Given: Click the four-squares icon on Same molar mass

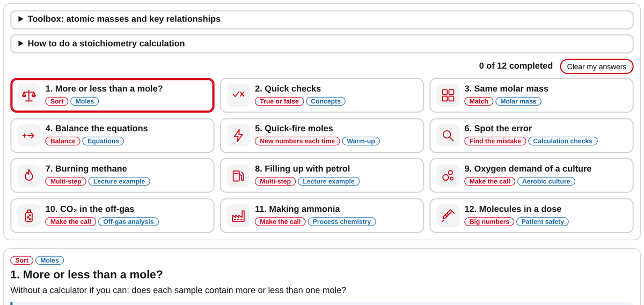Looking at the screenshot, I should pyautogui.click(x=448, y=95).
